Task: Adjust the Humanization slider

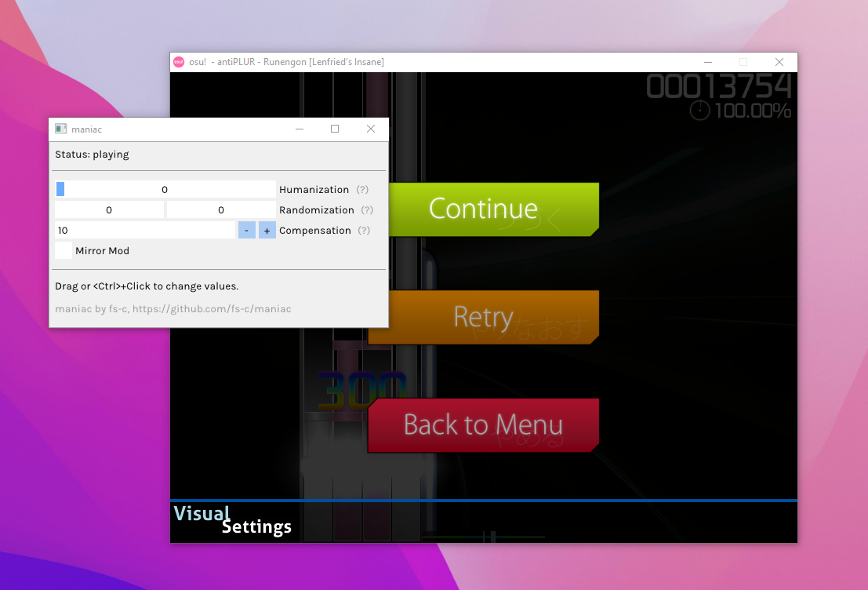Action: (x=165, y=189)
